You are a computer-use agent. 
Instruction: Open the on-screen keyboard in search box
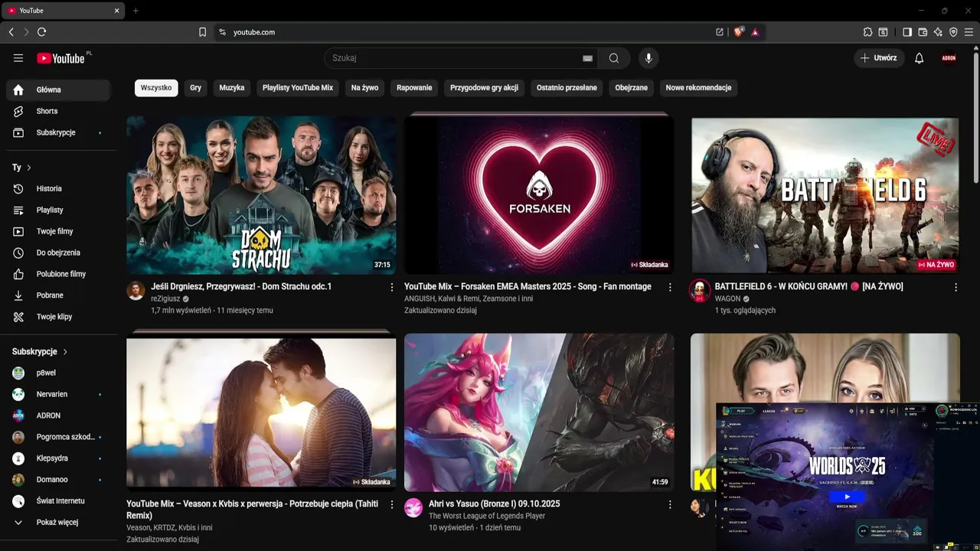587,58
